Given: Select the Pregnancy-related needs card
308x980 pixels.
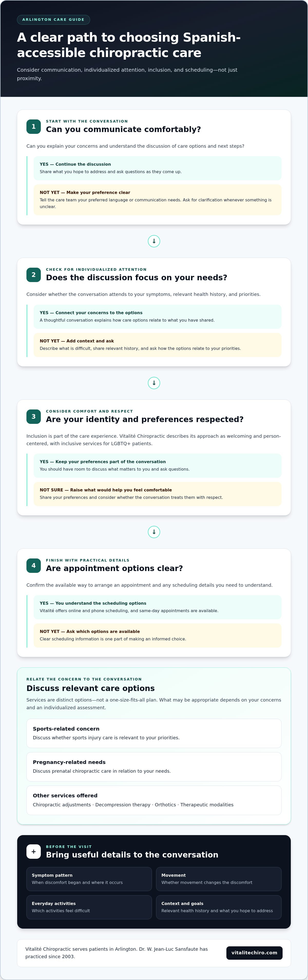Looking at the screenshot, I should tap(154, 767).
